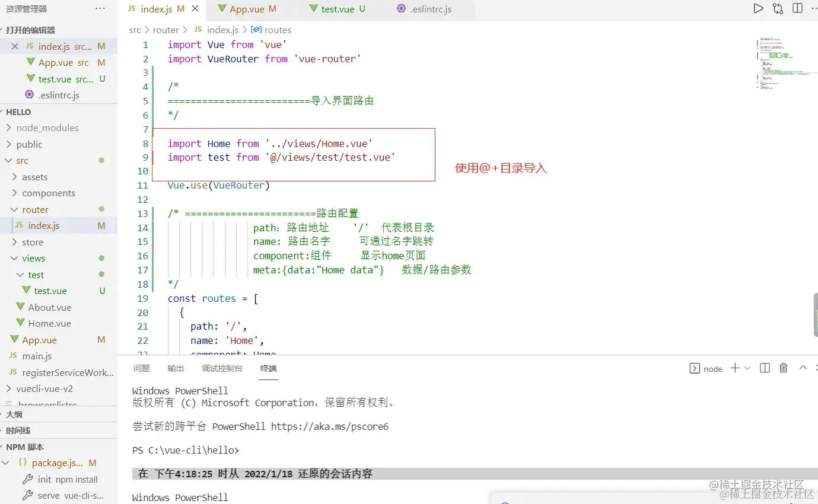Image resolution: width=818 pixels, height=504 pixels.
Task: Click router breadcrumb segment
Action: click(x=165, y=30)
